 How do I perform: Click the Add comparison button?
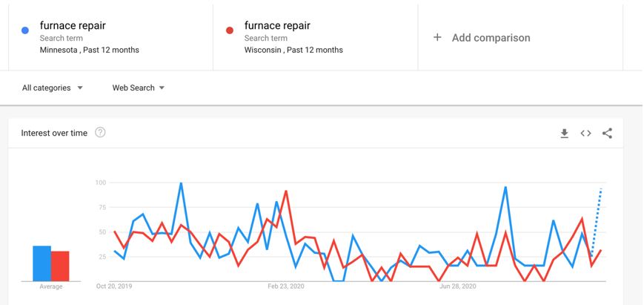491,38
